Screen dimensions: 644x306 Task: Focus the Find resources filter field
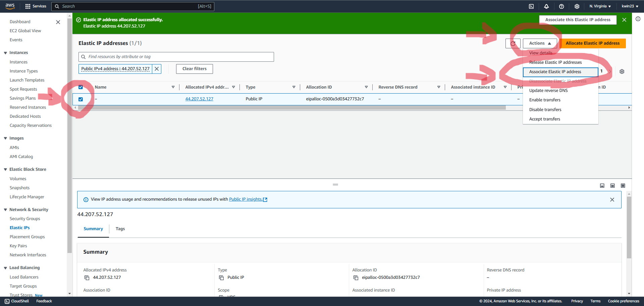[x=176, y=57]
